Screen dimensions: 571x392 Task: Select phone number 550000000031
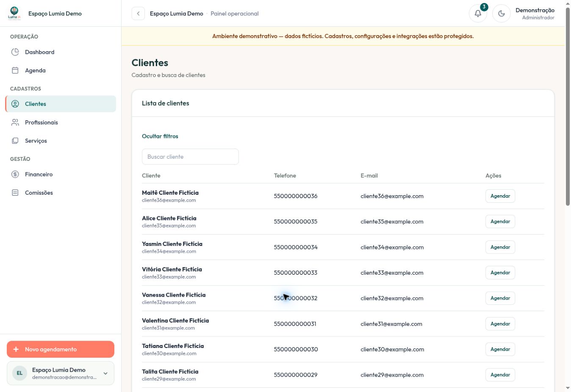295,324
